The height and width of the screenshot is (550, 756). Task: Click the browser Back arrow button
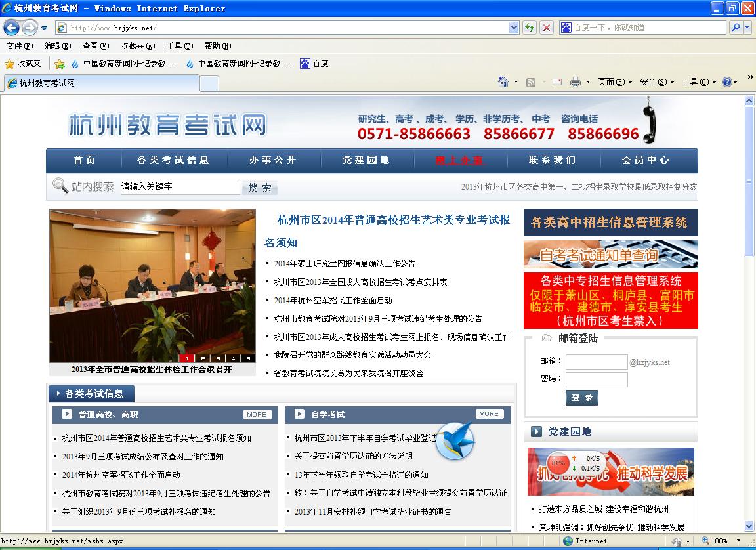(x=11, y=28)
